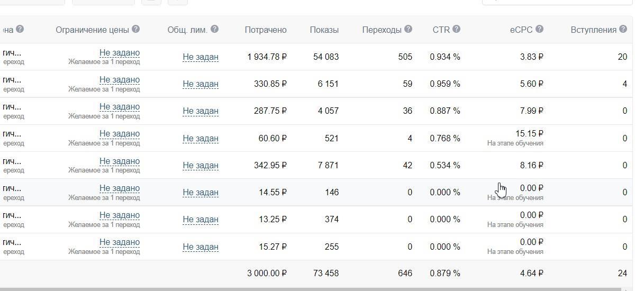The height and width of the screenshot is (291, 644).
Task: Set price limit for 13.25 ₽ row
Action: click(120, 215)
